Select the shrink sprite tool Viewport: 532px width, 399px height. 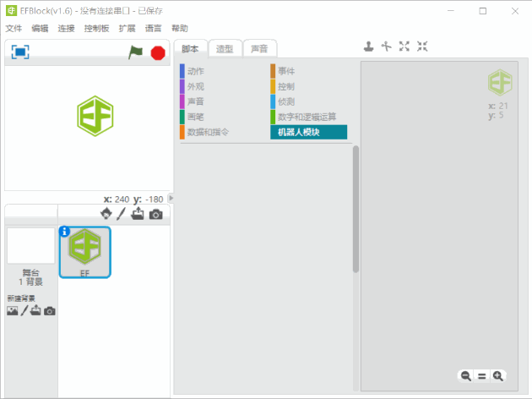point(422,46)
